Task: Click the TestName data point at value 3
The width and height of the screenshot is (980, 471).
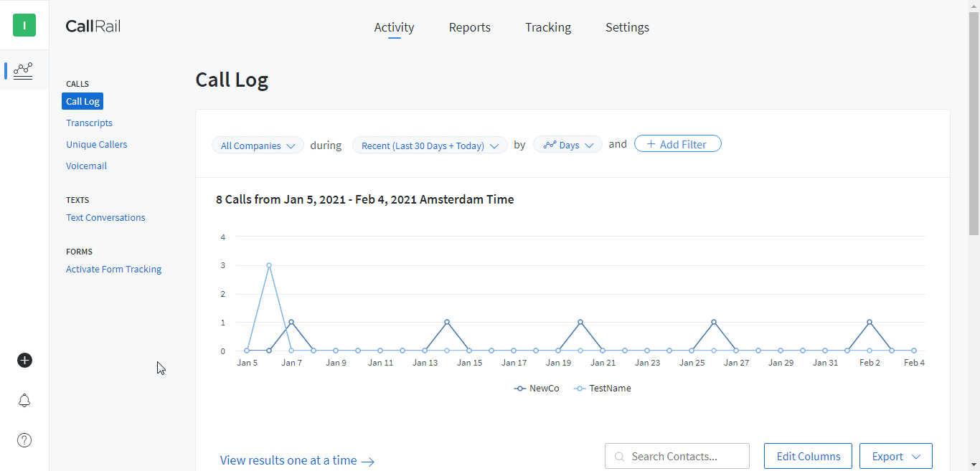Action: pyautogui.click(x=269, y=265)
